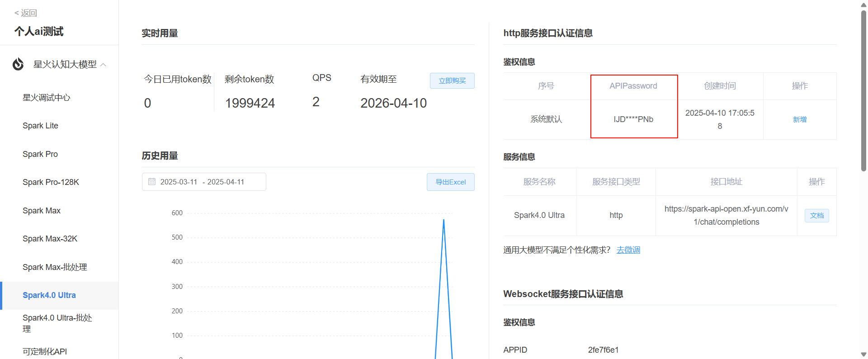Click the 导出Excel button

(x=451, y=182)
